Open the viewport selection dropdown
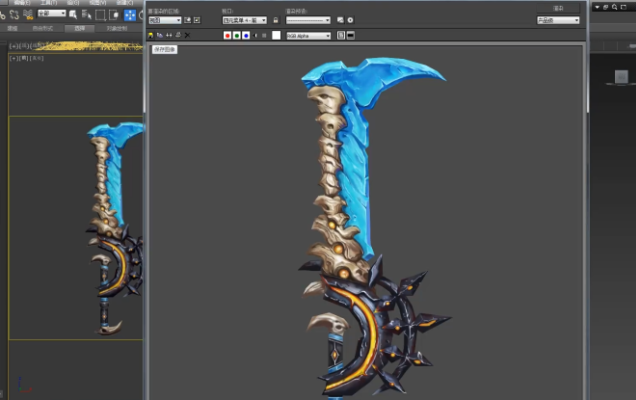636x400 pixels. [244, 20]
